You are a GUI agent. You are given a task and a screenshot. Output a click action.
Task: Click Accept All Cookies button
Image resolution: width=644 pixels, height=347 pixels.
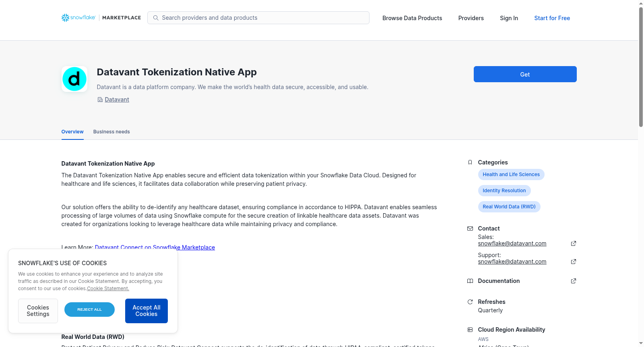(147, 311)
